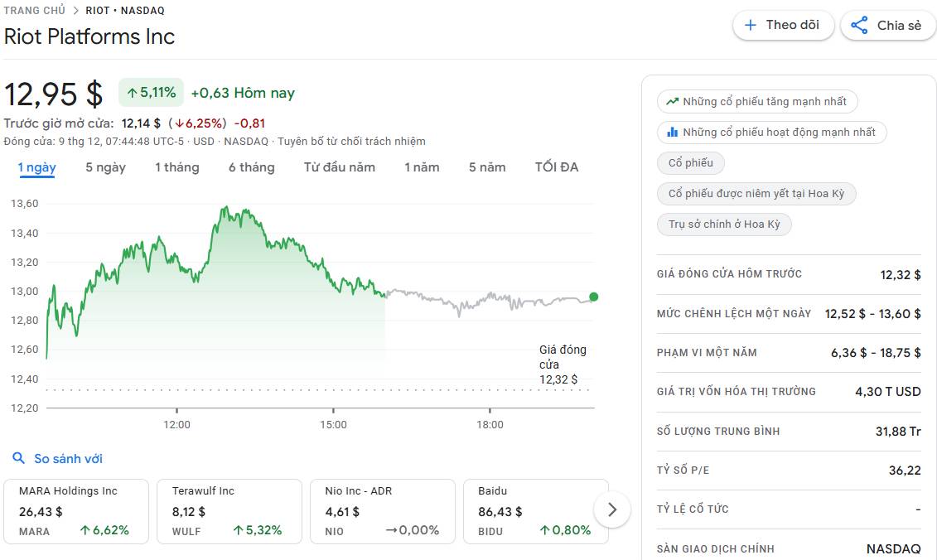The height and width of the screenshot is (560, 937).
Task: Click the day range value 12,52 $ - 13,60 $
Action: 873,314
